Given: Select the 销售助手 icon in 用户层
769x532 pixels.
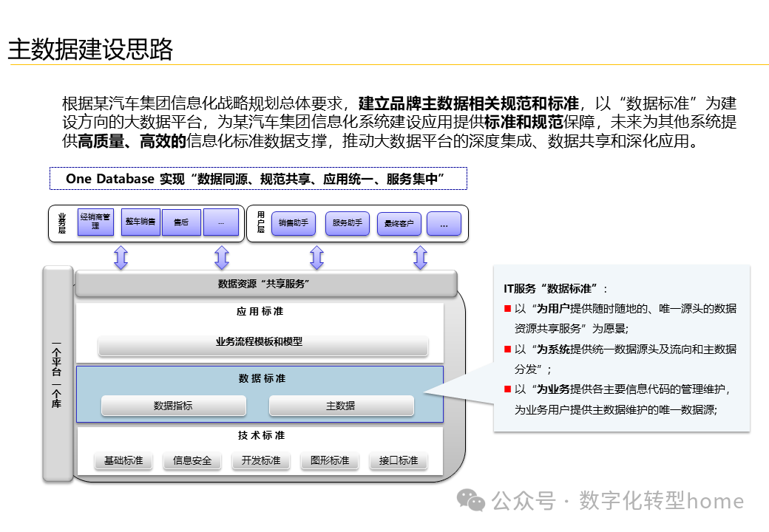Looking at the screenshot, I should point(293,223).
